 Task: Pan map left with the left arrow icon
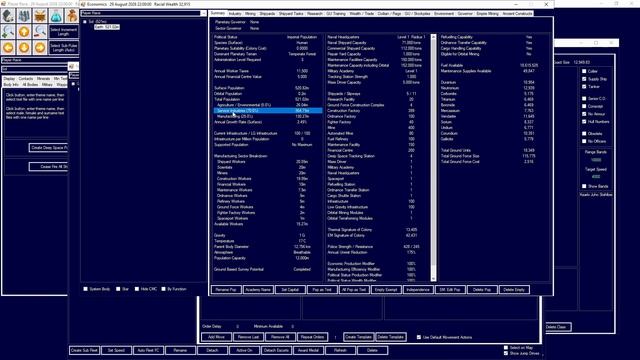click(x=8, y=47)
